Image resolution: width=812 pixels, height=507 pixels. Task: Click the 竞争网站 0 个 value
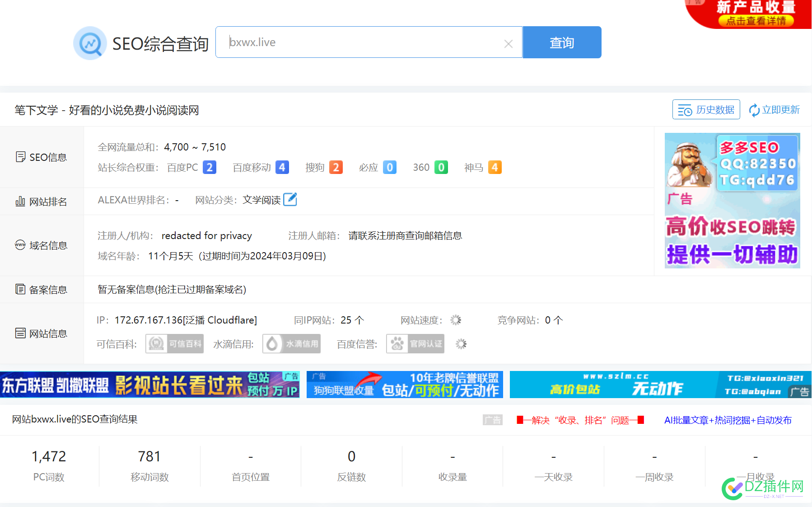point(554,320)
